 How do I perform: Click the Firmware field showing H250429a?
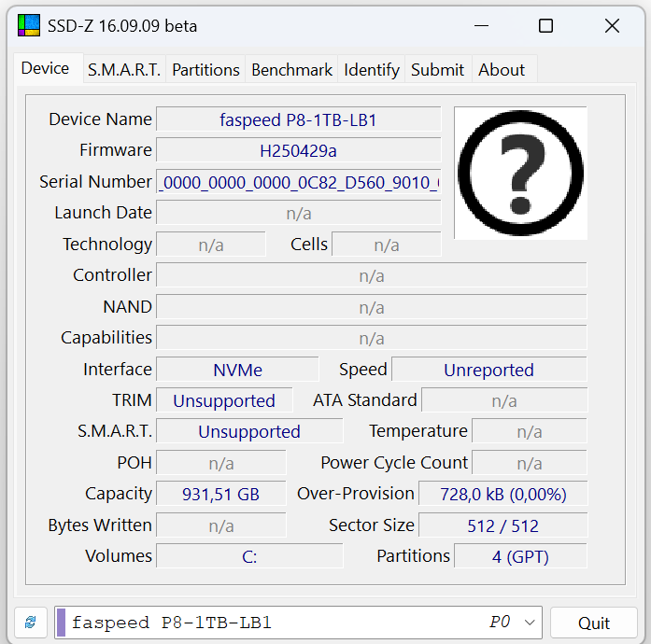click(298, 150)
